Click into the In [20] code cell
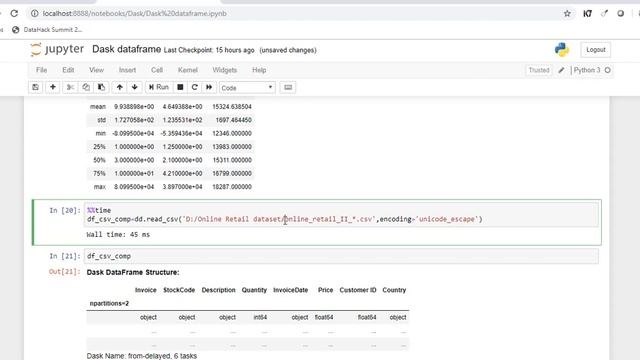The height and width of the screenshot is (360, 640). (341, 215)
